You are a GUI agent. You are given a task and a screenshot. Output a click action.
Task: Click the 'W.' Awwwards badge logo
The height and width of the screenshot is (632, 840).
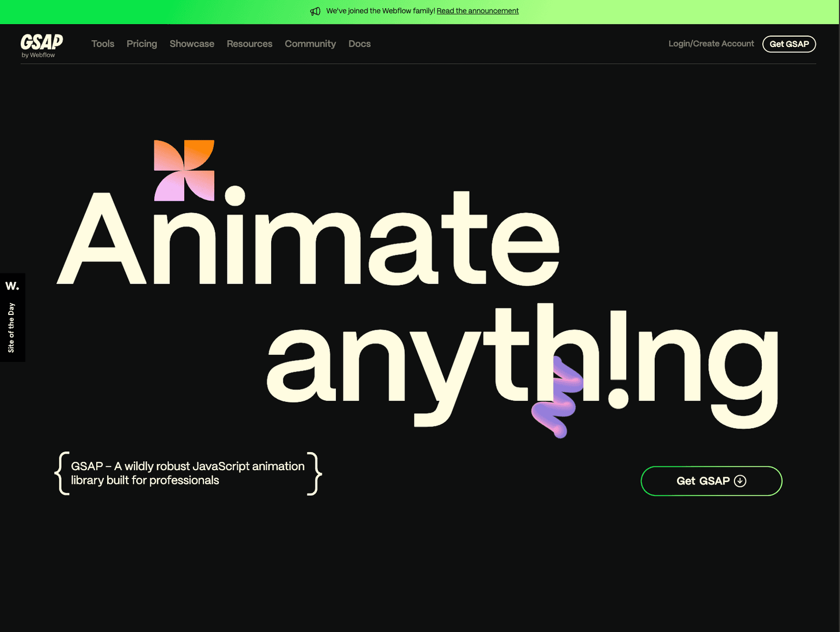pyautogui.click(x=12, y=286)
